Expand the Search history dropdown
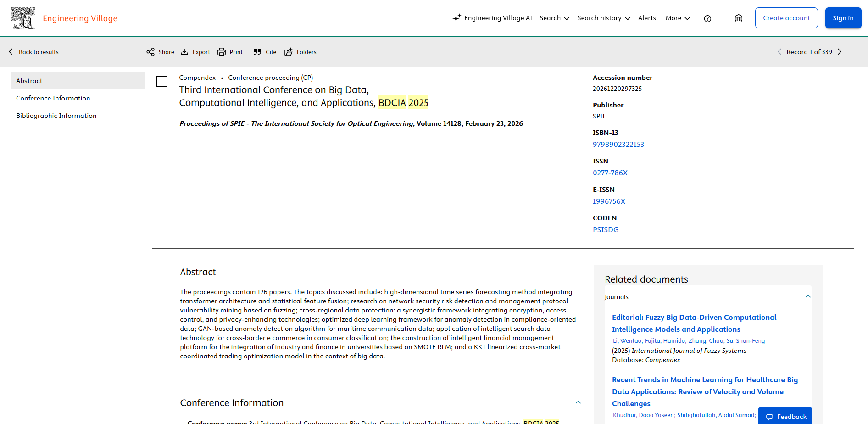Viewport: 868px width, 424px height. tap(604, 18)
